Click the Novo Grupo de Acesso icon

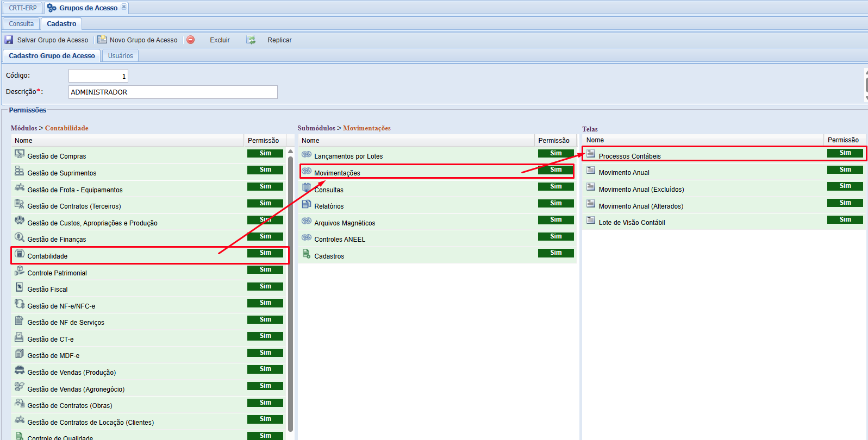(x=102, y=40)
